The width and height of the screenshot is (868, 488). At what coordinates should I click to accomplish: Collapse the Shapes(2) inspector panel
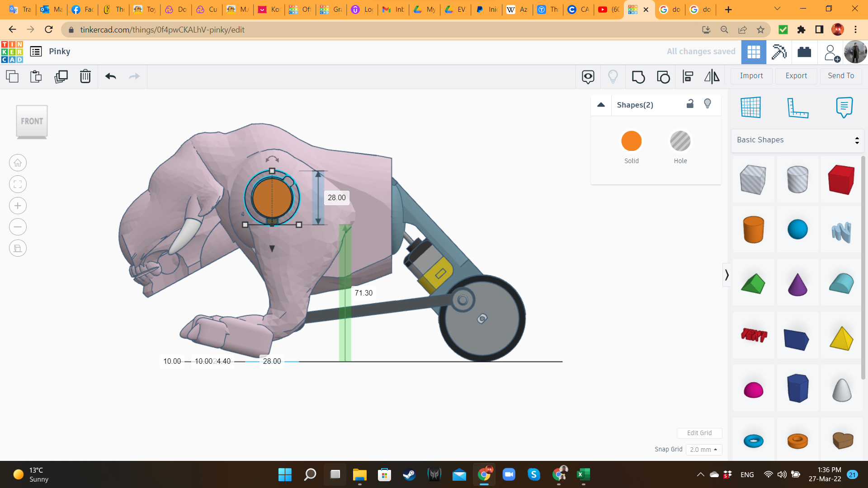601,105
